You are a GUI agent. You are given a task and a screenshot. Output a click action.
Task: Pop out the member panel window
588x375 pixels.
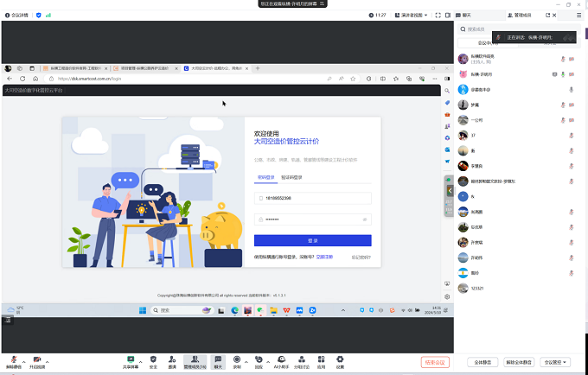pyautogui.click(x=547, y=15)
